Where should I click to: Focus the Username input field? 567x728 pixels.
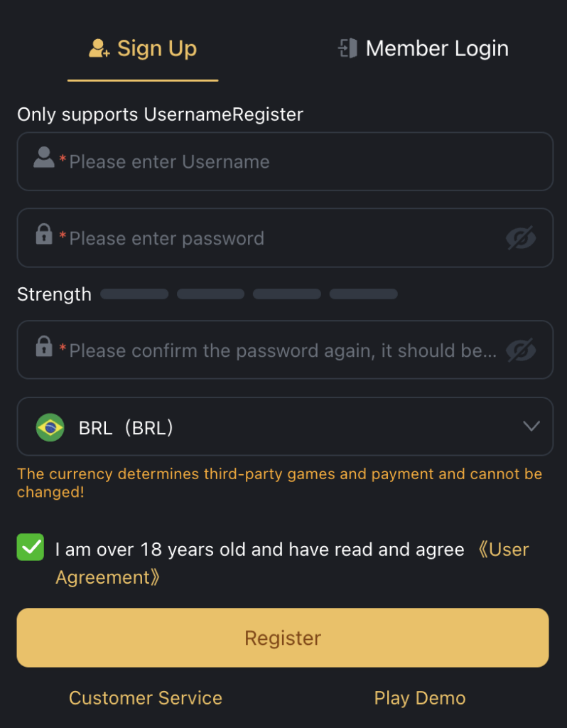click(x=298, y=162)
